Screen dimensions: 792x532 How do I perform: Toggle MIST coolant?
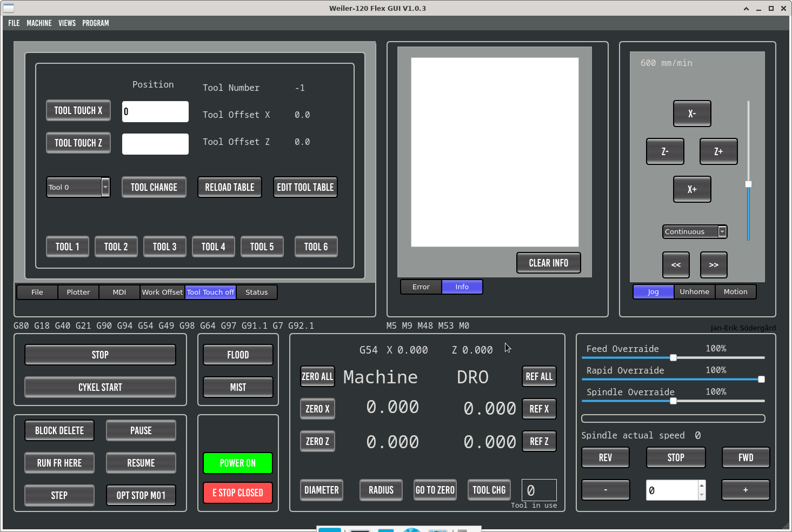point(238,387)
